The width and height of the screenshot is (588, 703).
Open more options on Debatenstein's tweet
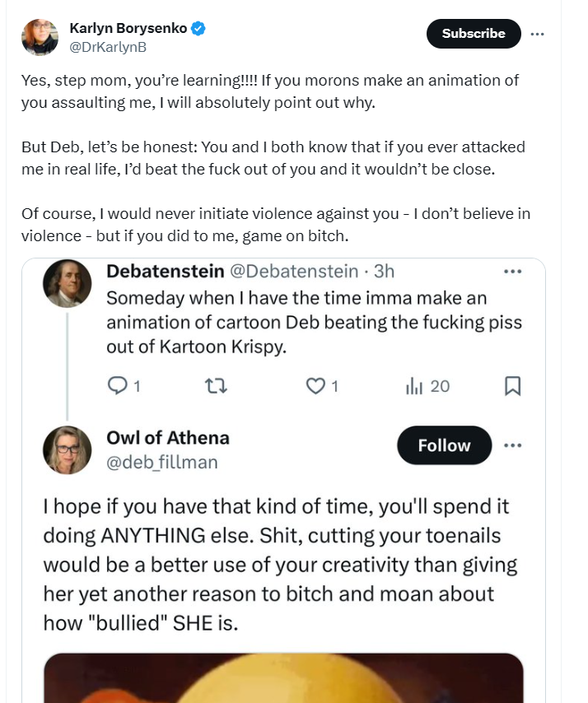513,272
